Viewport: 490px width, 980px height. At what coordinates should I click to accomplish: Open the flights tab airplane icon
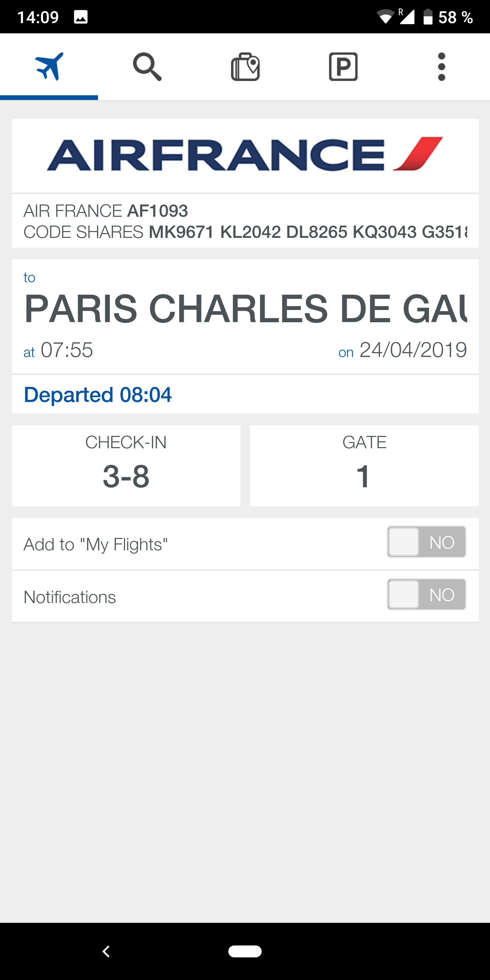49,67
